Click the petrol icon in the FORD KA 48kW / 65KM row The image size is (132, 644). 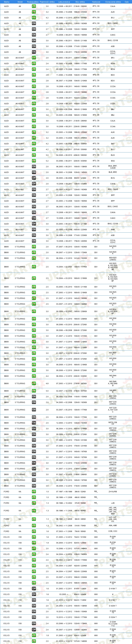34,497
